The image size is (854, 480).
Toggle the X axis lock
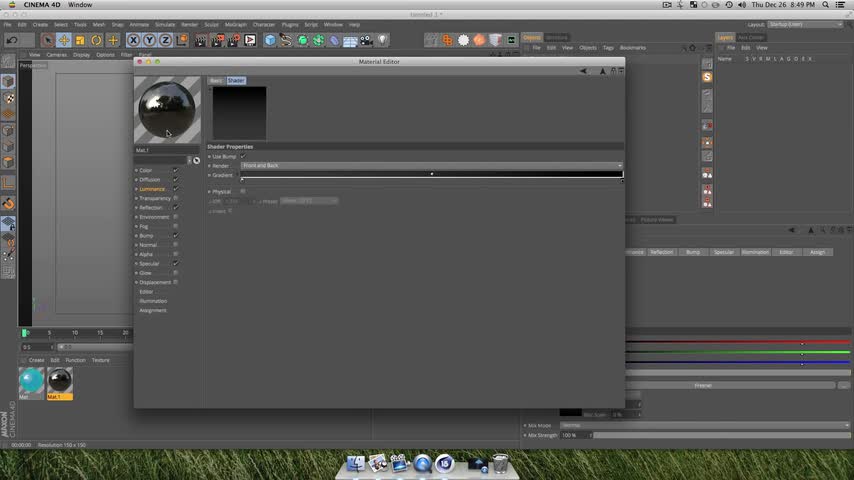click(x=133, y=40)
